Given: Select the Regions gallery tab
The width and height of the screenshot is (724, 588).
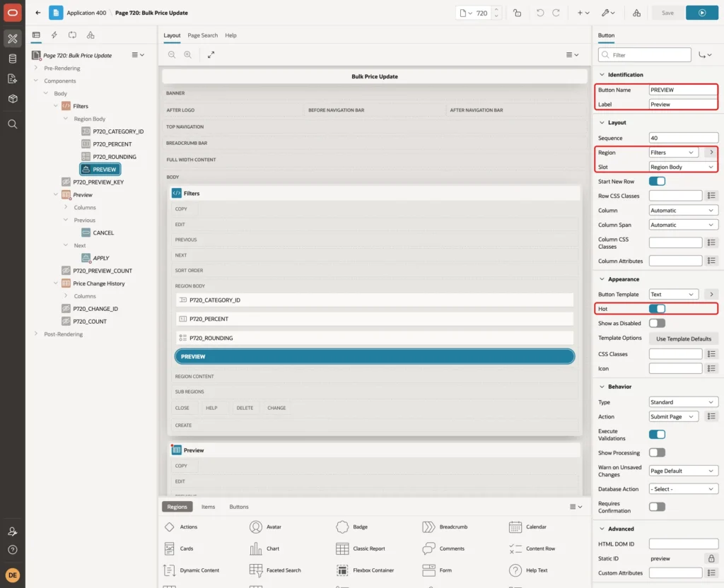Looking at the screenshot, I should [x=177, y=507].
